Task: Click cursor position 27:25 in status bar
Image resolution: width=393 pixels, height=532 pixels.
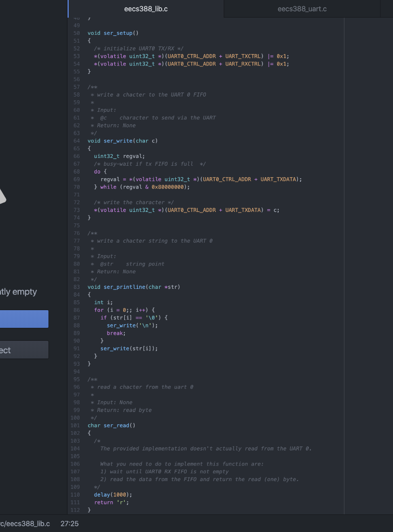Action: point(70,524)
